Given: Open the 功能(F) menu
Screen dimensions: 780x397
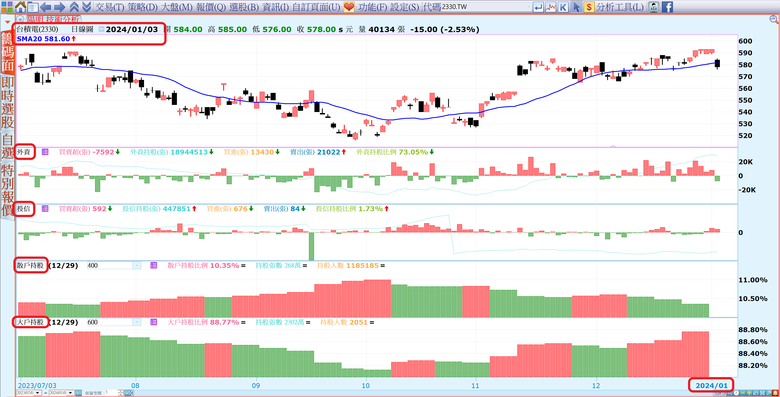Looking at the screenshot, I should click(x=373, y=7).
